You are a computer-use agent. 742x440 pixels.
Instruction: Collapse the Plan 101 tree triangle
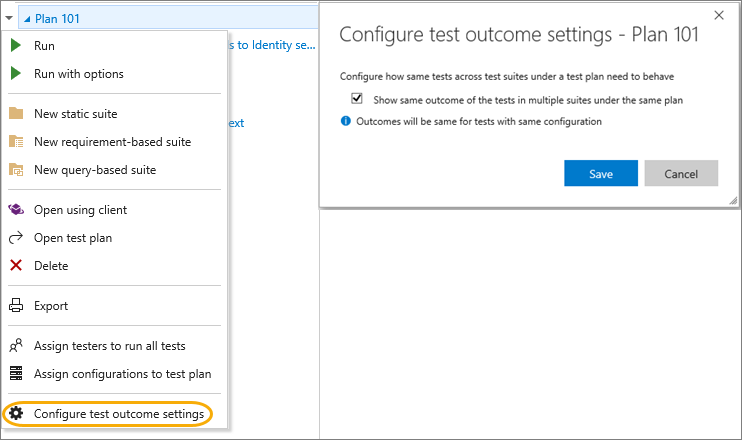(27, 19)
